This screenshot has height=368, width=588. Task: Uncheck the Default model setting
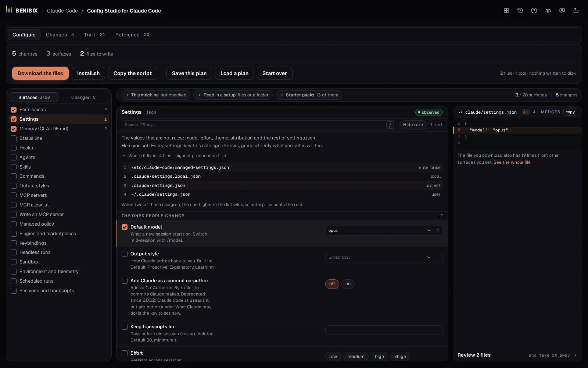point(125,227)
